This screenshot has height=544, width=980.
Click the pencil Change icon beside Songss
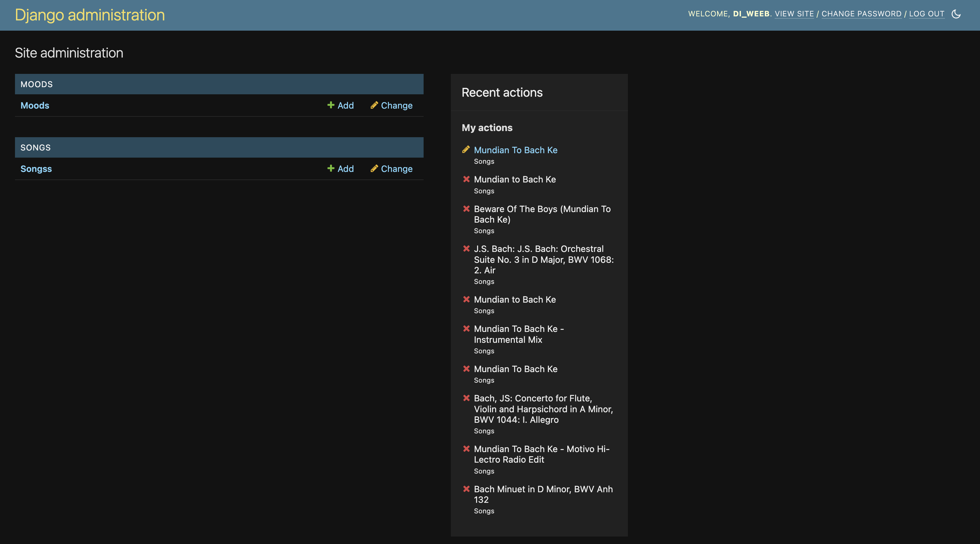coord(374,169)
